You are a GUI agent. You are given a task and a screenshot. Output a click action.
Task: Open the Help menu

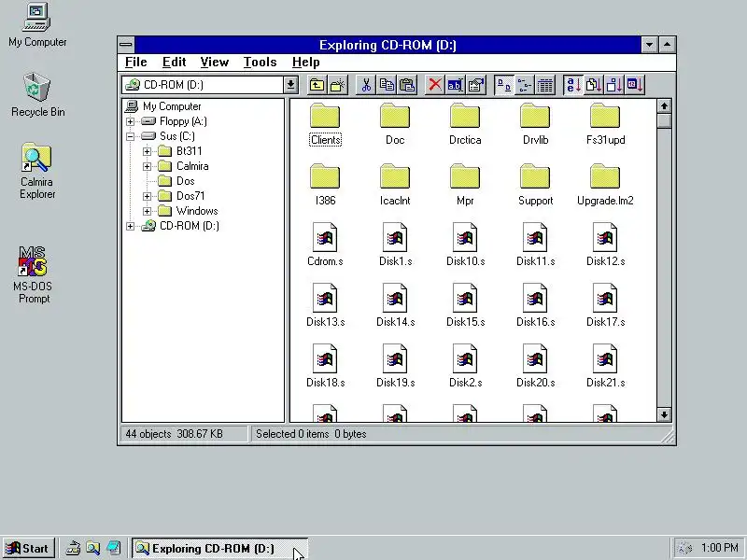(x=306, y=63)
